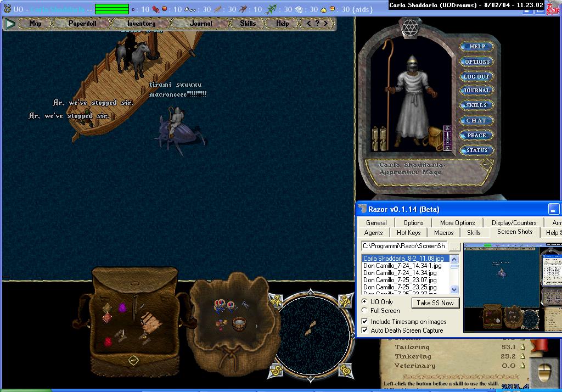Open Journal from the top menu bar
This screenshot has height=392, width=562.
[x=201, y=23]
